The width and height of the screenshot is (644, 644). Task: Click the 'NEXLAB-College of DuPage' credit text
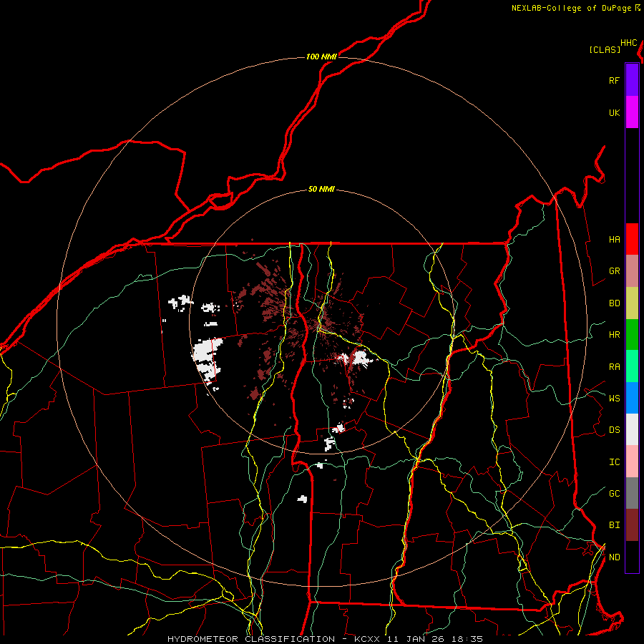point(571,8)
